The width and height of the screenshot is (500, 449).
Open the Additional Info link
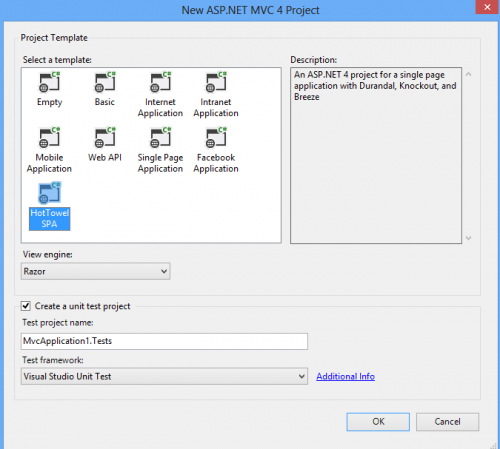point(345,376)
